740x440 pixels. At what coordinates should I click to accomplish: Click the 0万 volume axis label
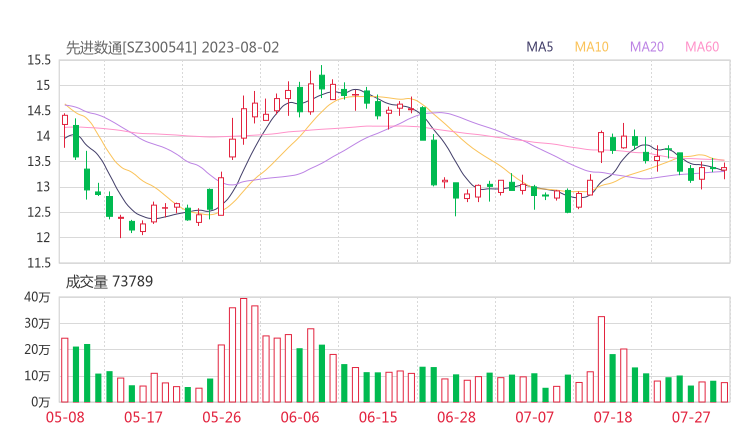41,402
